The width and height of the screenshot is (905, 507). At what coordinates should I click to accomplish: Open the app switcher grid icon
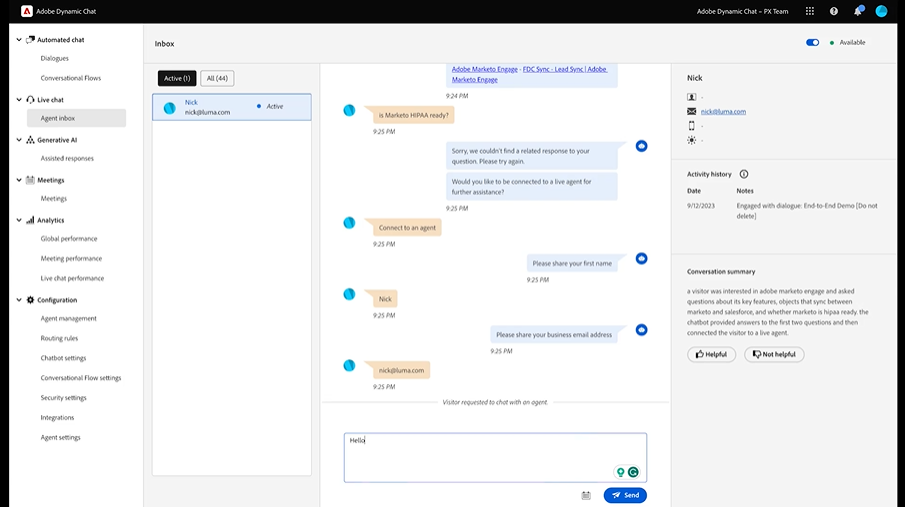coord(810,11)
